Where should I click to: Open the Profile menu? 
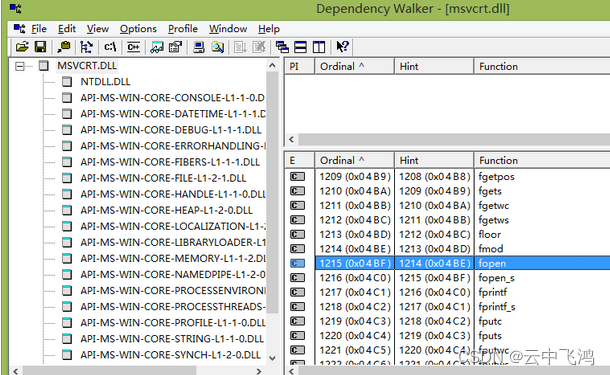(x=183, y=29)
